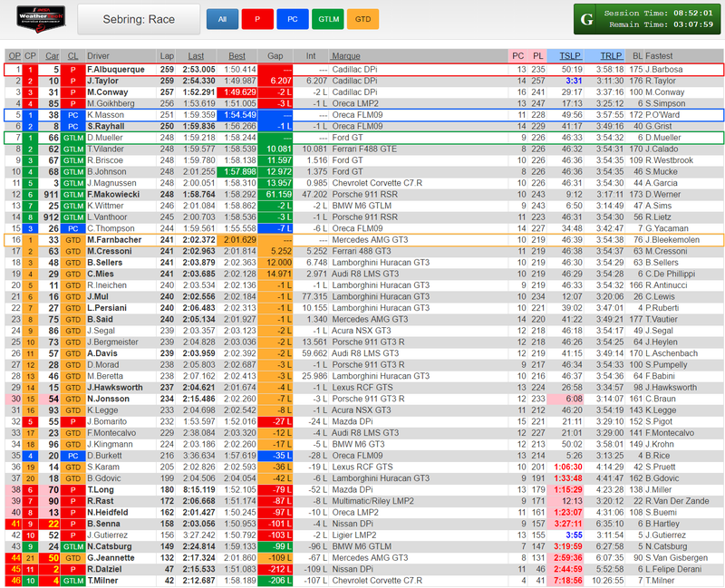The height and width of the screenshot is (588, 725).
Task: Click the Remain Time 03:07:59 readout
Action: tap(662, 24)
